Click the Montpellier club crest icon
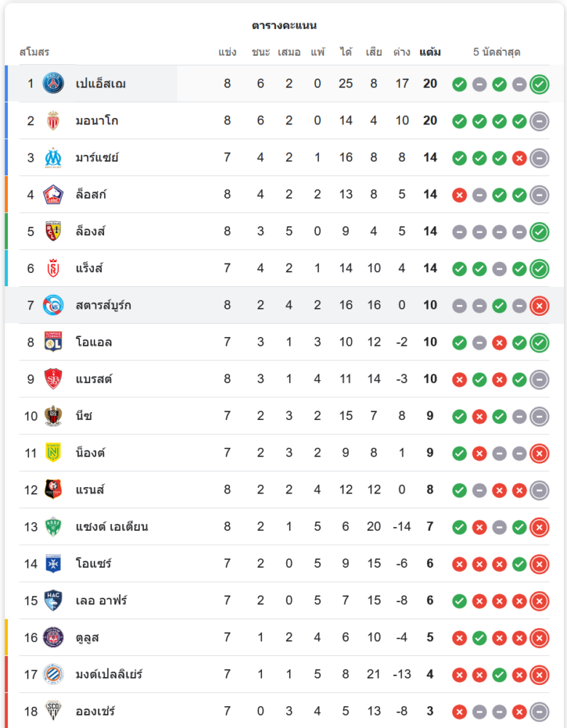 coord(53,674)
